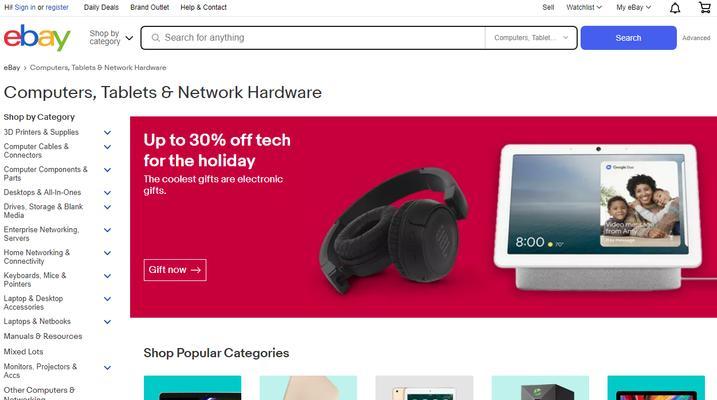Click the search magnifier icon in the search bar

tap(155, 38)
